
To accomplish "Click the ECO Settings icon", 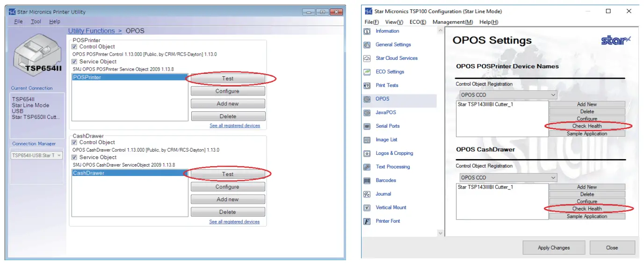I will tap(367, 72).
